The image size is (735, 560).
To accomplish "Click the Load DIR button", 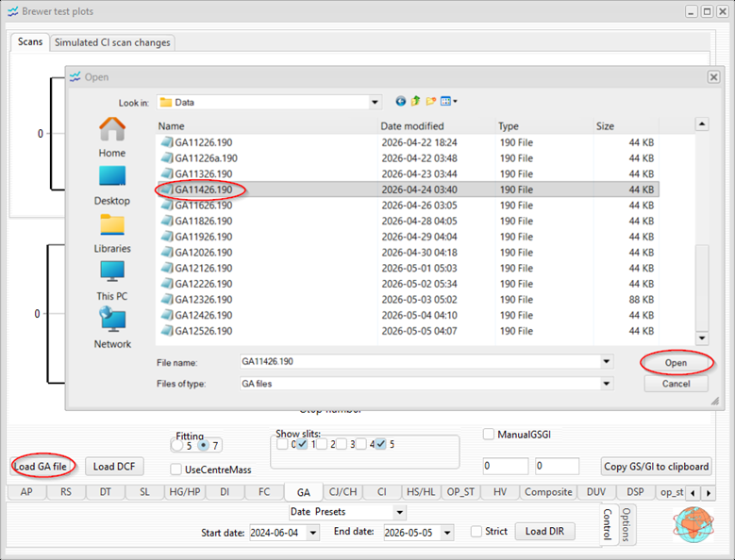I will tap(544, 531).
